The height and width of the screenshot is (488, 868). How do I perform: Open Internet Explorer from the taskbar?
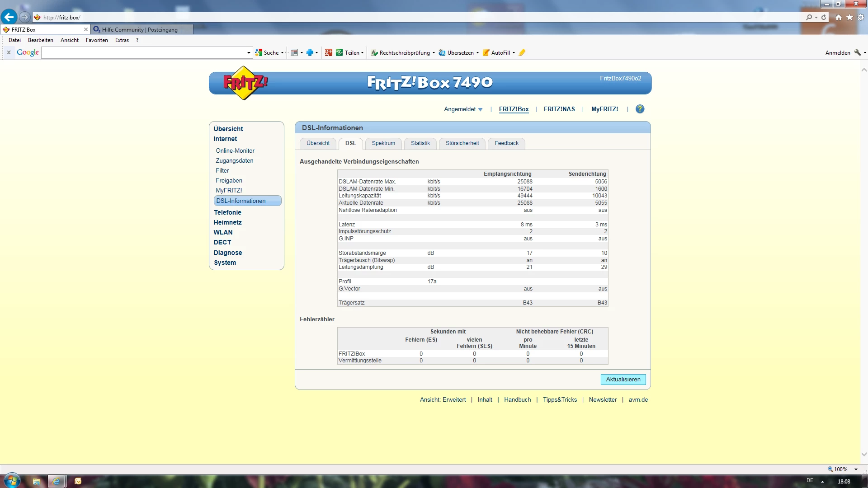(x=57, y=481)
